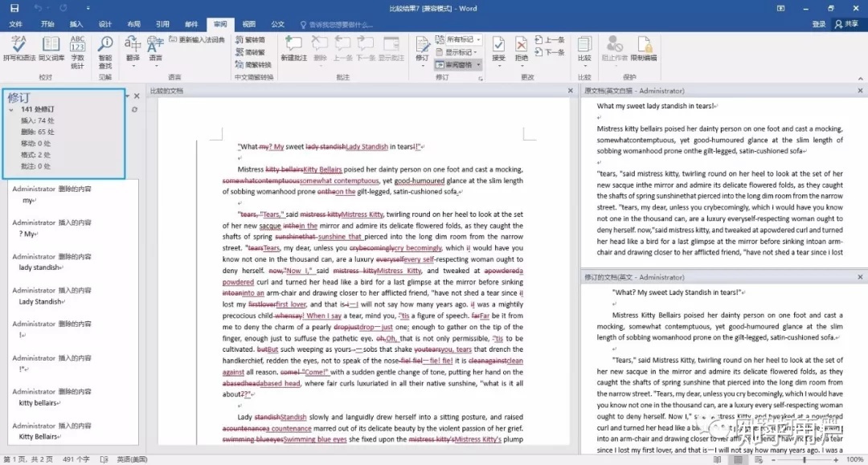The image size is (868, 465).
Task: Collapse the 141 处修订 summary
Action: 11,109
